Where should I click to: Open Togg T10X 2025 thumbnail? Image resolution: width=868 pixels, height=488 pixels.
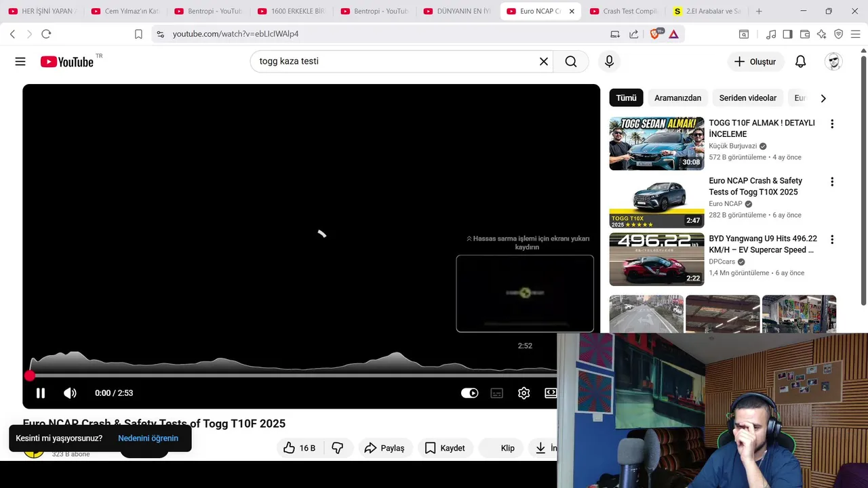click(x=656, y=201)
